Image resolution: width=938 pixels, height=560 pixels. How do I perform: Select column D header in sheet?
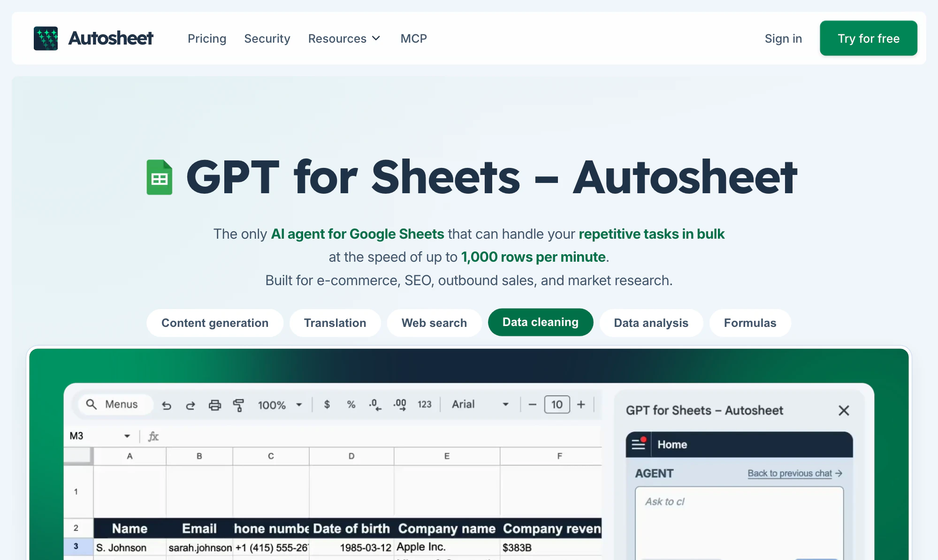coord(351,456)
